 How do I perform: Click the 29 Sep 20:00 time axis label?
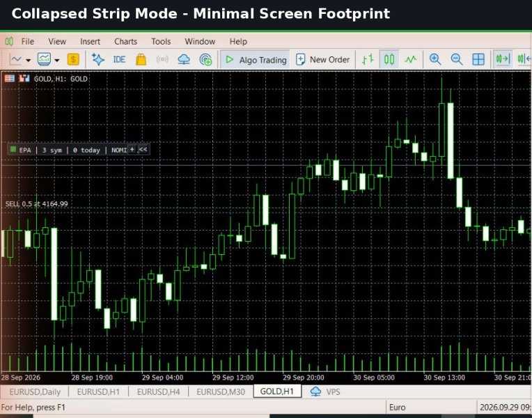(x=304, y=378)
